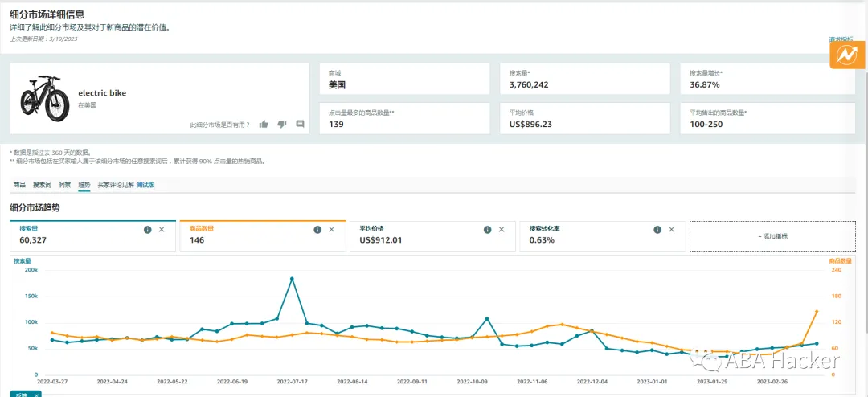Click the thumbs up feedback icon
868x397 pixels.
[x=264, y=124]
